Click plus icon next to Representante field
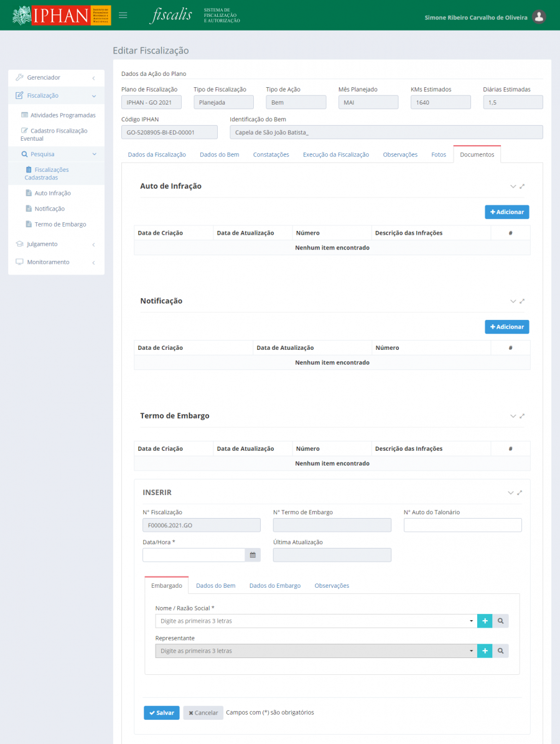The width and height of the screenshot is (560, 744). [485, 651]
